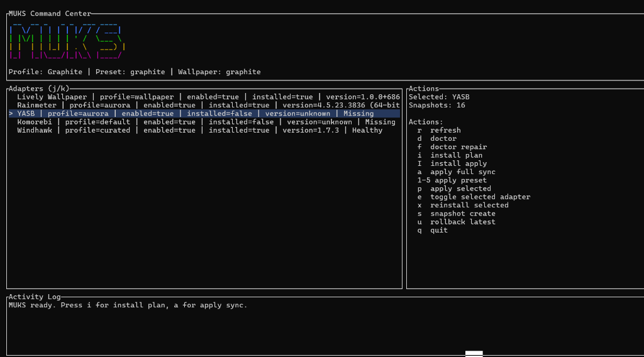Click the 'd doctor' action
The height and width of the screenshot is (357, 644).
[x=436, y=139]
